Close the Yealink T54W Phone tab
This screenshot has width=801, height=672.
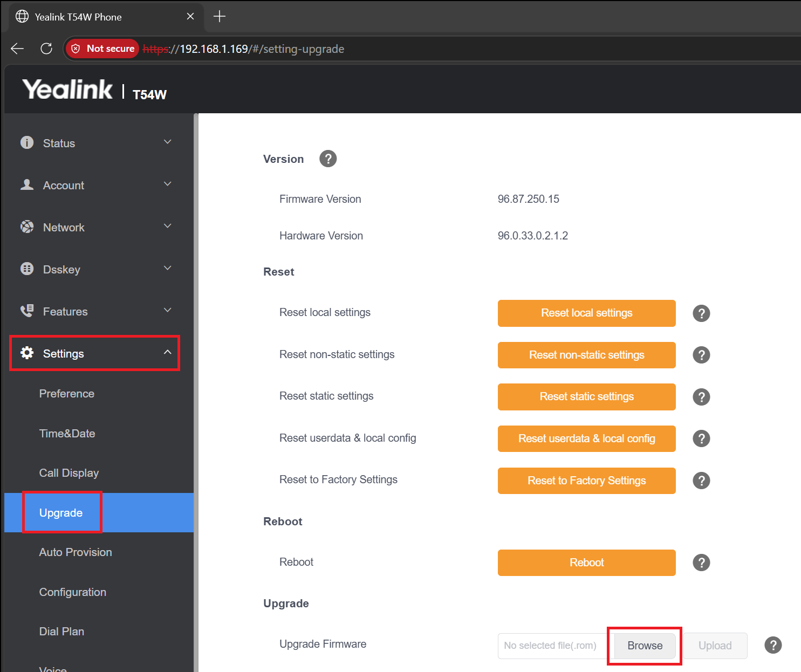[190, 17]
